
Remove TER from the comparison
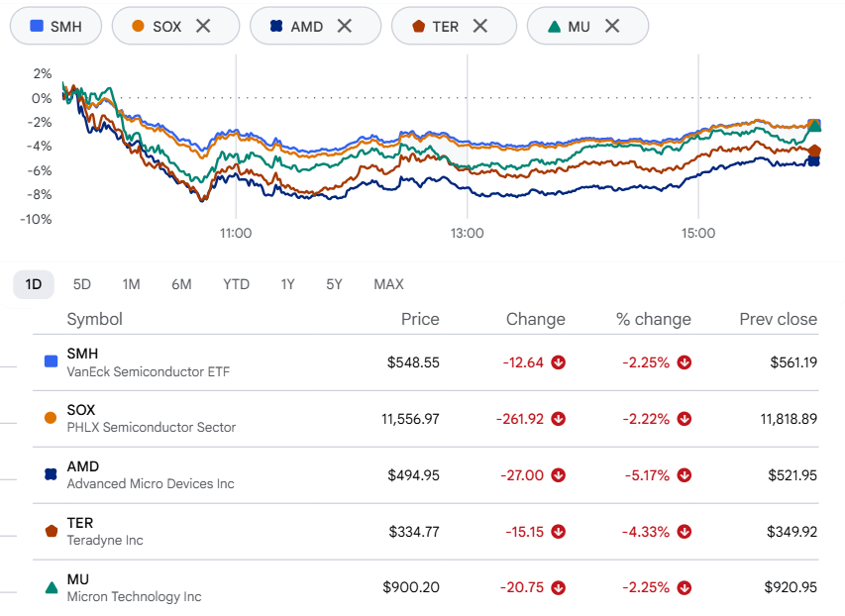[480, 26]
